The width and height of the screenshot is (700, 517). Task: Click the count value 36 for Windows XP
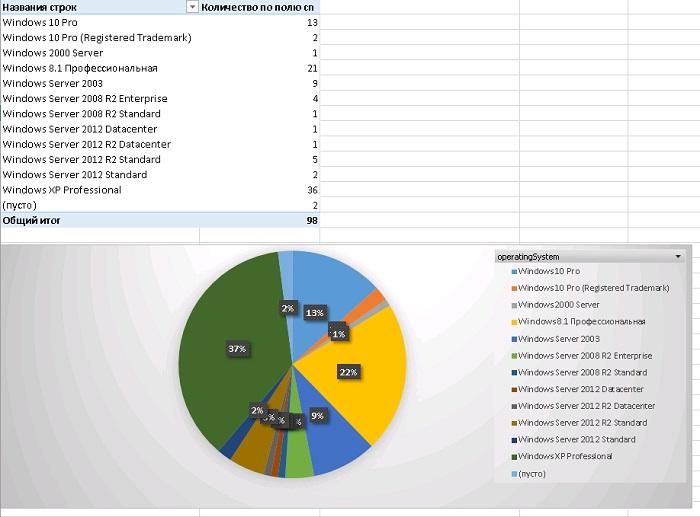point(312,190)
